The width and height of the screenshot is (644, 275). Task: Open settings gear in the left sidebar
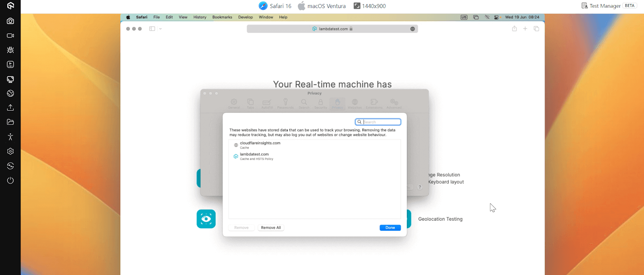(10, 151)
